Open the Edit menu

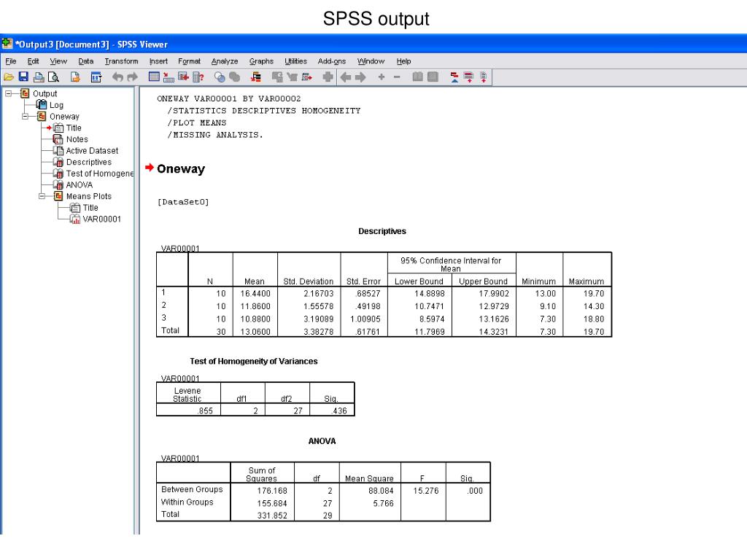click(x=33, y=61)
